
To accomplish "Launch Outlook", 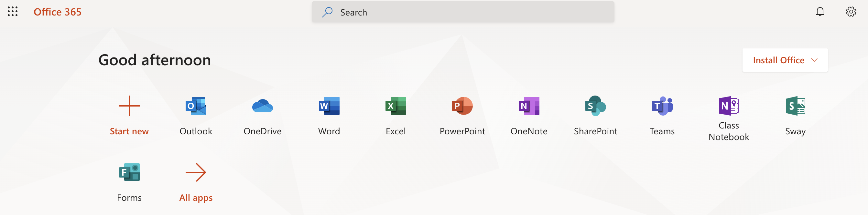I will pyautogui.click(x=196, y=117).
